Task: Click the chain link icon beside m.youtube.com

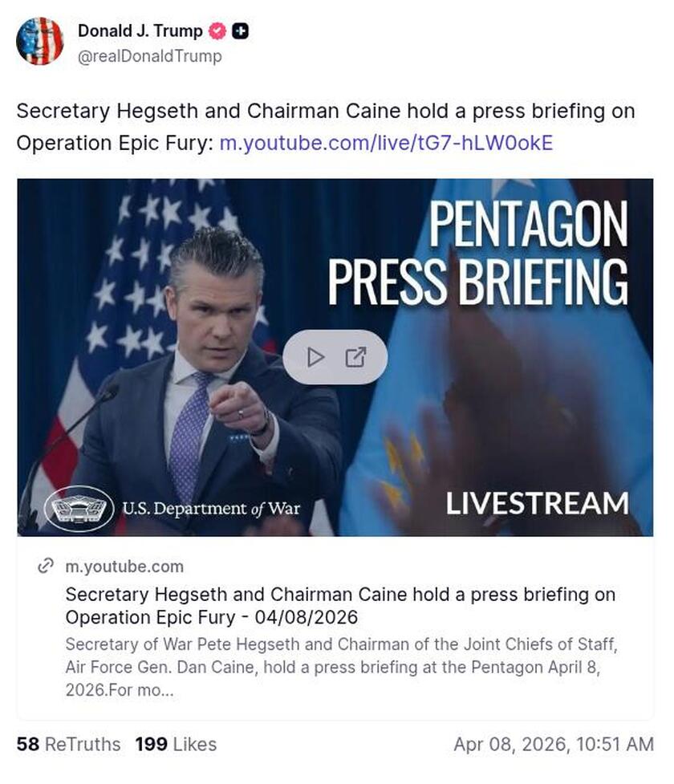Action: point(46,566)
